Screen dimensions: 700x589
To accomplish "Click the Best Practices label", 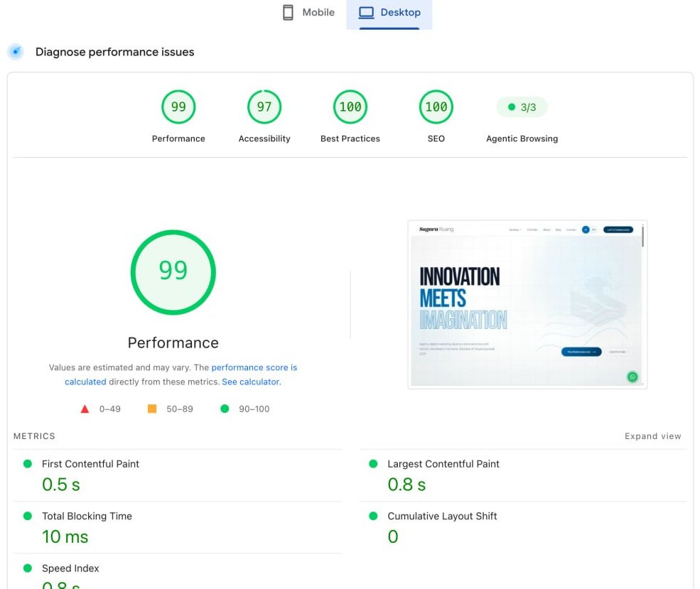I will point(350,139).
